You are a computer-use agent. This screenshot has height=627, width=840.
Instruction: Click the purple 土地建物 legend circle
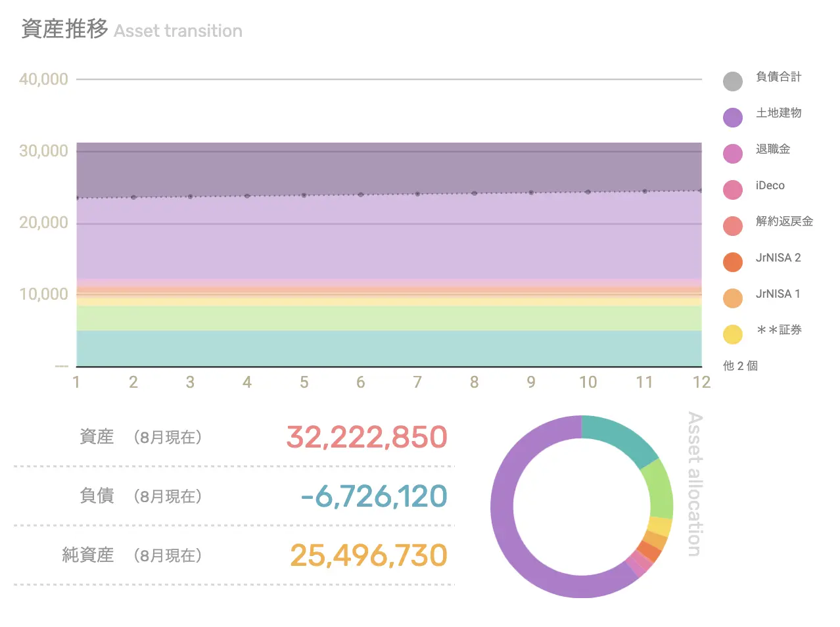(x=732, y=118)
